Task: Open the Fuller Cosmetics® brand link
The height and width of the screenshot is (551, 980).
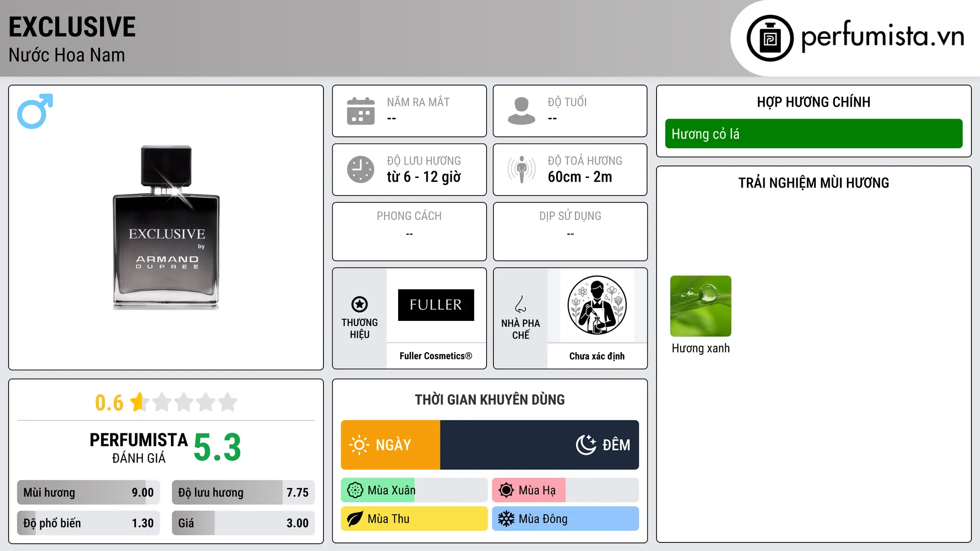Action: tap(436, 356)
